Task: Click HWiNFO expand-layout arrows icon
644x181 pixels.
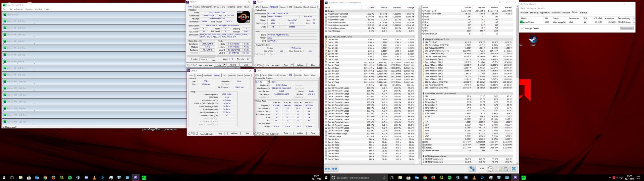Action: (327, 169)
